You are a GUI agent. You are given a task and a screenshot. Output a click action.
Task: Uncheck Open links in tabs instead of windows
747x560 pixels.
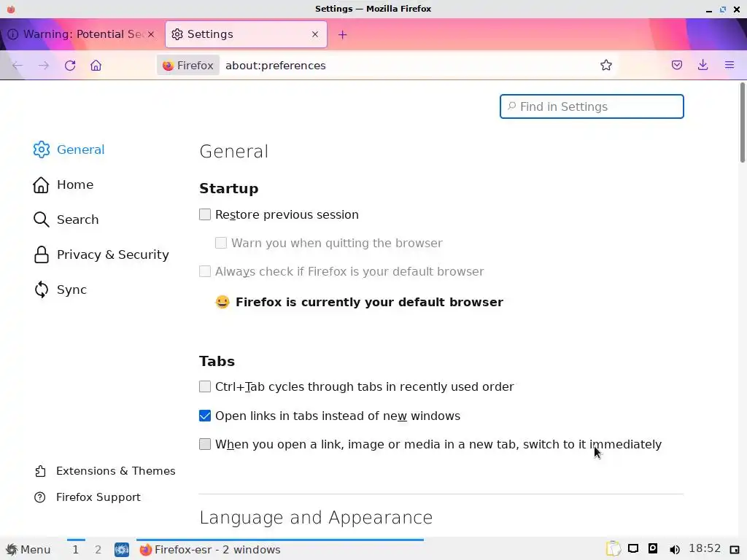pyautogui.click(x=205, y=416)
